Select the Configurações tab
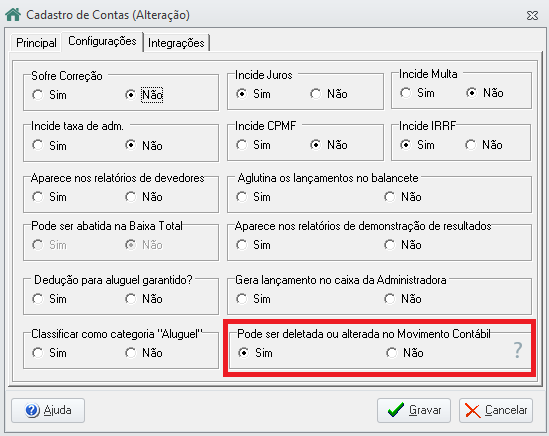This screenshot has height=436, width=549. click(102, 41)
